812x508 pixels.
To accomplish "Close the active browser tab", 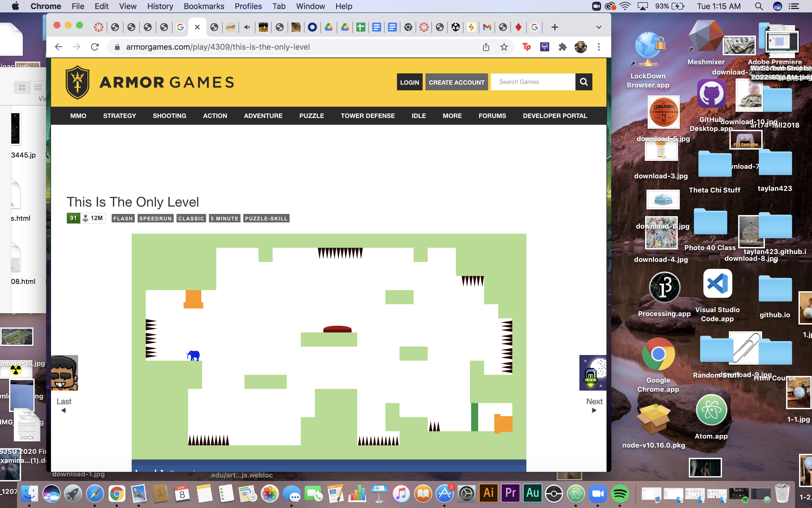I will [x=197, y=27].
